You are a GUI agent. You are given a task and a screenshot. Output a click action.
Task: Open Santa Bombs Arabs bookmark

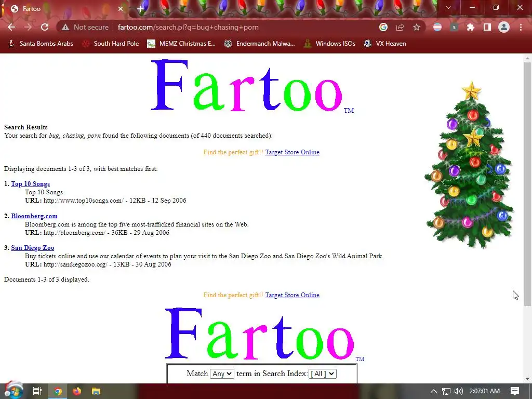coord(41,44)
